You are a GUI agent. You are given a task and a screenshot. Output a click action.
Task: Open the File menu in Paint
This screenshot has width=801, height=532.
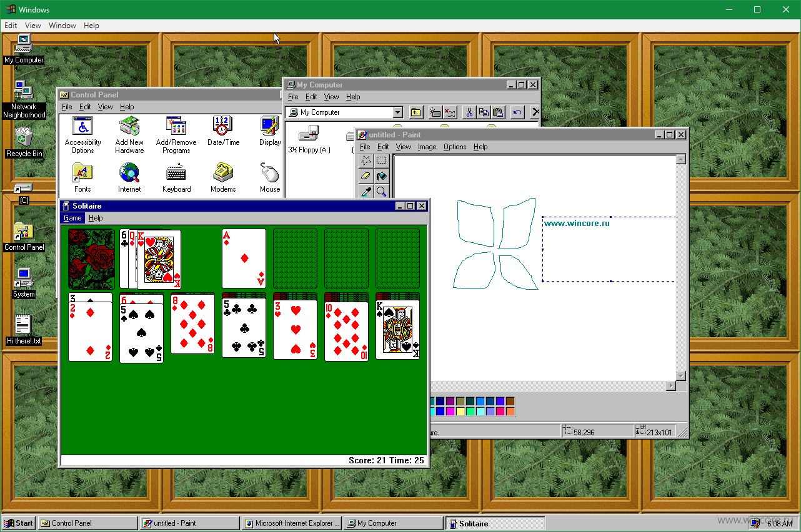click(x=365, y=147)
